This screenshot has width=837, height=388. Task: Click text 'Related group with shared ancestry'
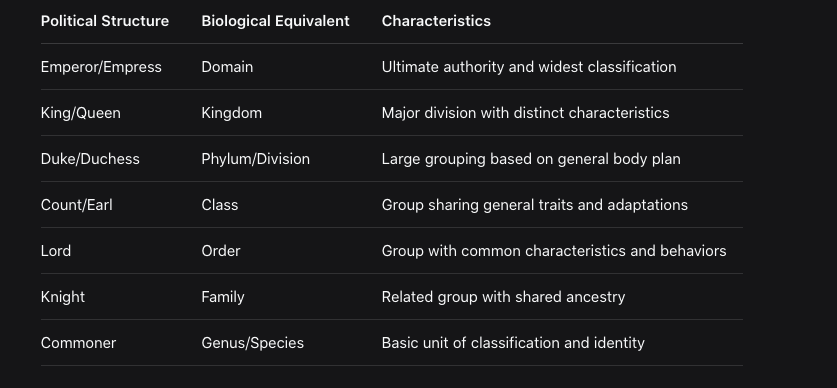(503, 297)
